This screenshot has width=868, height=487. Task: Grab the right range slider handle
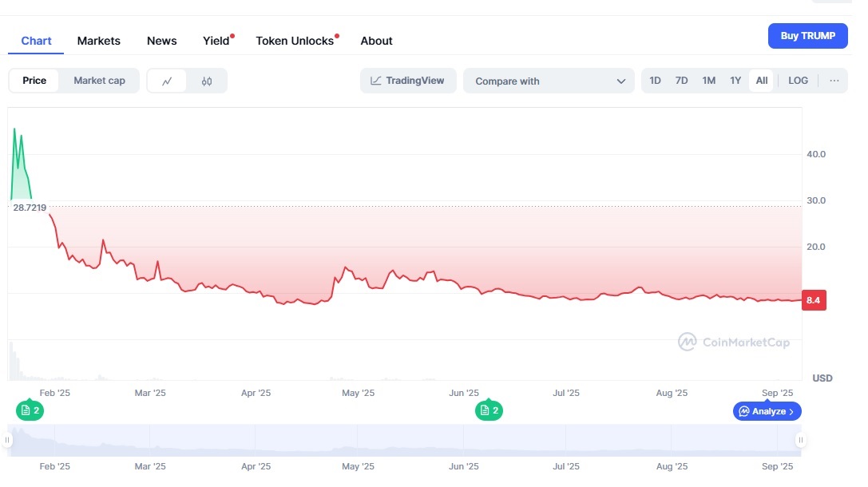click(x=800, y=440)
